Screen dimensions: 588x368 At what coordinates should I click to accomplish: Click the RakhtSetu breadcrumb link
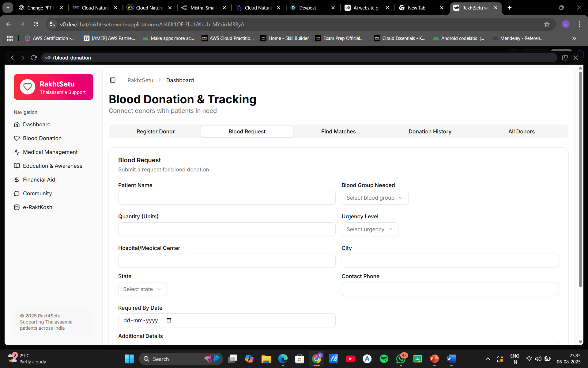140,80
